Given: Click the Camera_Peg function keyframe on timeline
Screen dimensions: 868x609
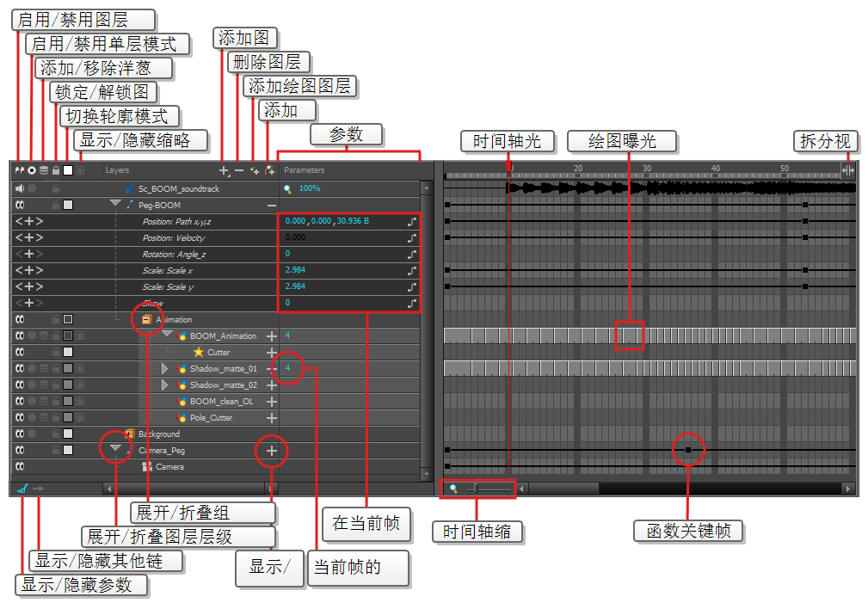Looking at the screenshot, I should (x=687, y=450).
